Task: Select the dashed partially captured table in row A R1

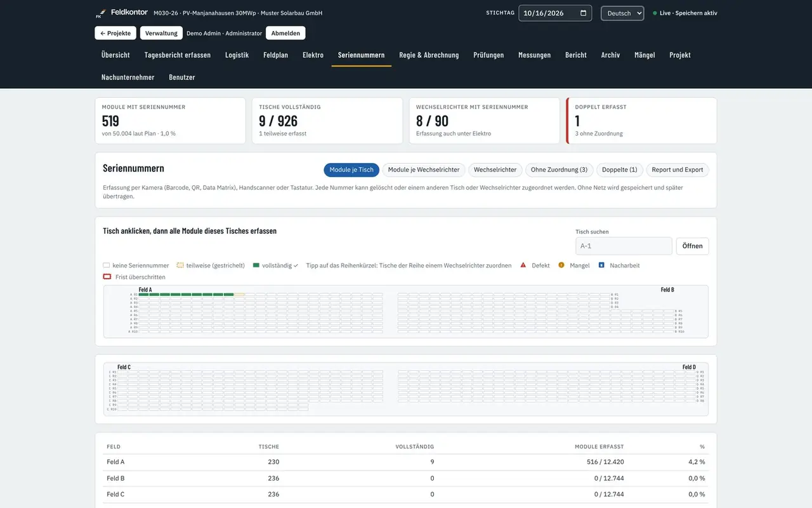Action: click(x=239, y=295)
